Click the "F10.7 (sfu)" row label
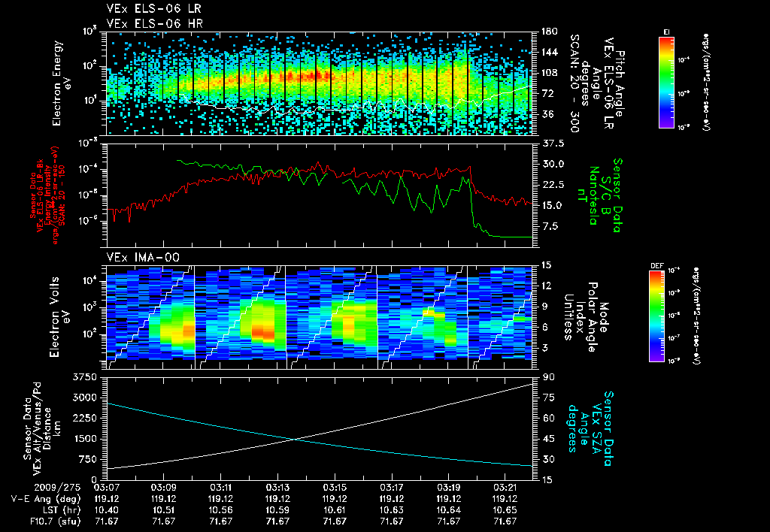Viewport: 770px width, 532px height. [x=55, y=521]
